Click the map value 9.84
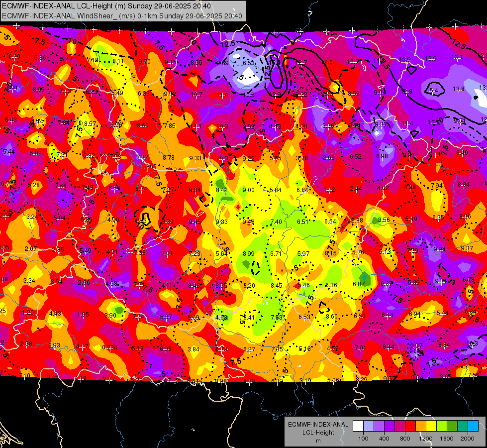This screenshot has height=448, width=487. point(195,190)
